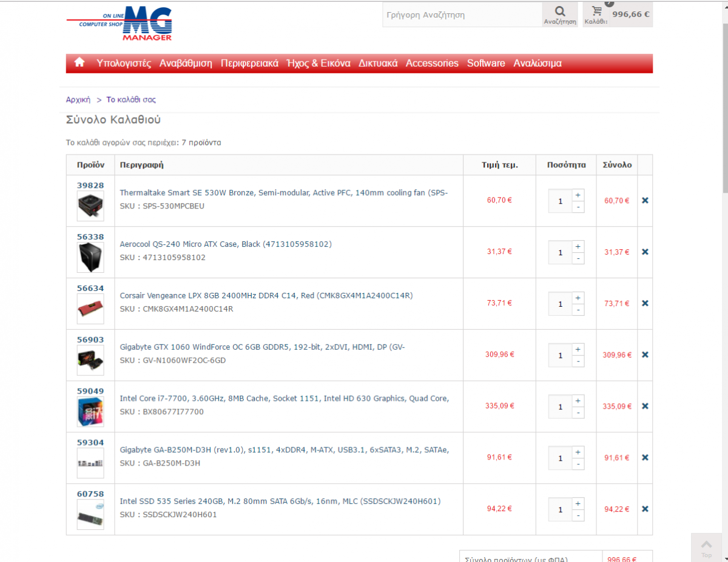Click the MG Manager logo

point(120,24)
